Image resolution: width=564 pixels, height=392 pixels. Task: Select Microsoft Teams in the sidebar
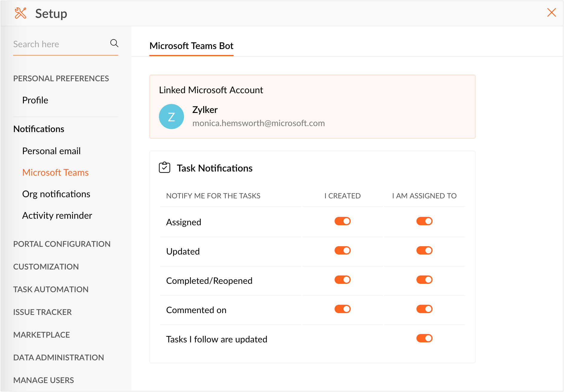pos(56,172)
